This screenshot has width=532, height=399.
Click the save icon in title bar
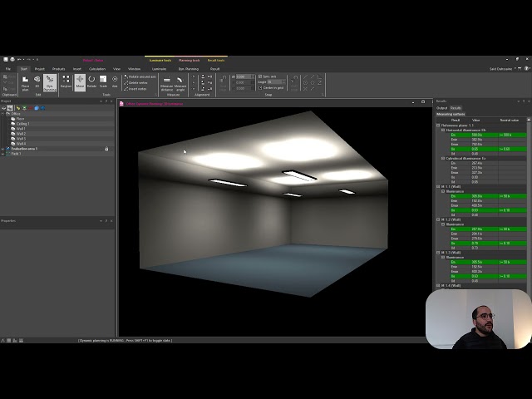pyautogui.click(x=6, y=59)
